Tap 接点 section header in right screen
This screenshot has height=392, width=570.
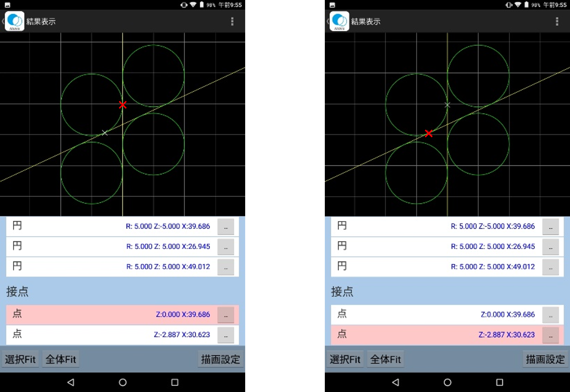click(342, 292)
